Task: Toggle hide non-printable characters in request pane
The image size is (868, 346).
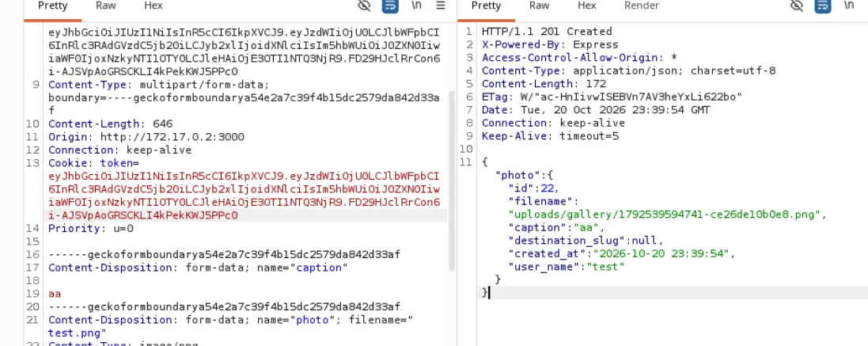Action: pos(364,6)
